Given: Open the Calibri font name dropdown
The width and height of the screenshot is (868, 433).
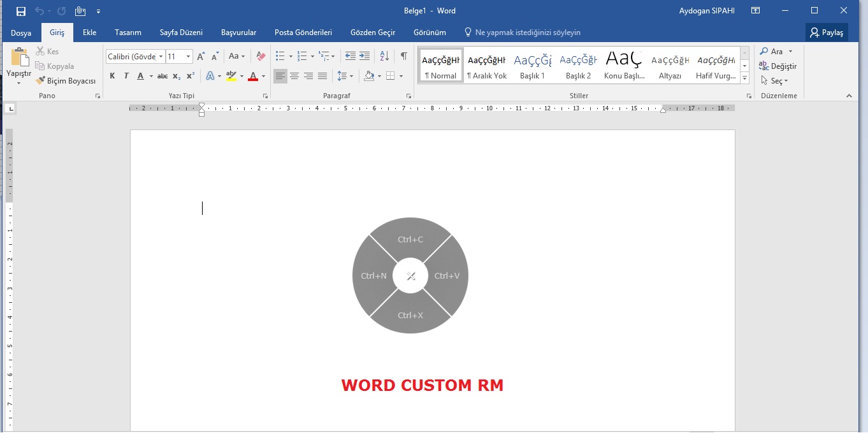Looking at the screenshot, I should (161, 57).
